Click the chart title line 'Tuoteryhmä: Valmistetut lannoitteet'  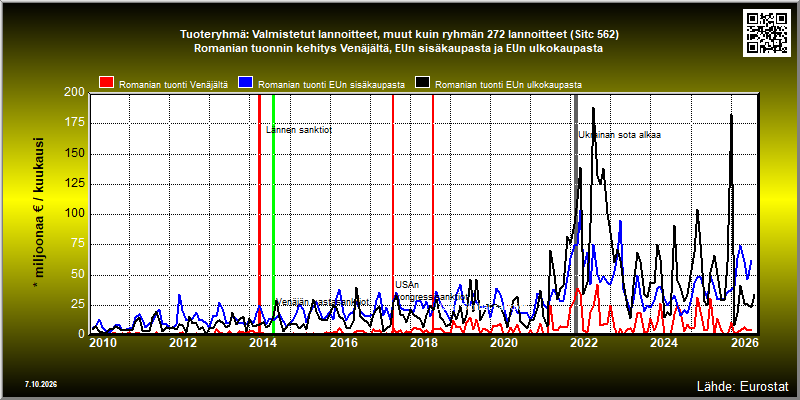399,35
